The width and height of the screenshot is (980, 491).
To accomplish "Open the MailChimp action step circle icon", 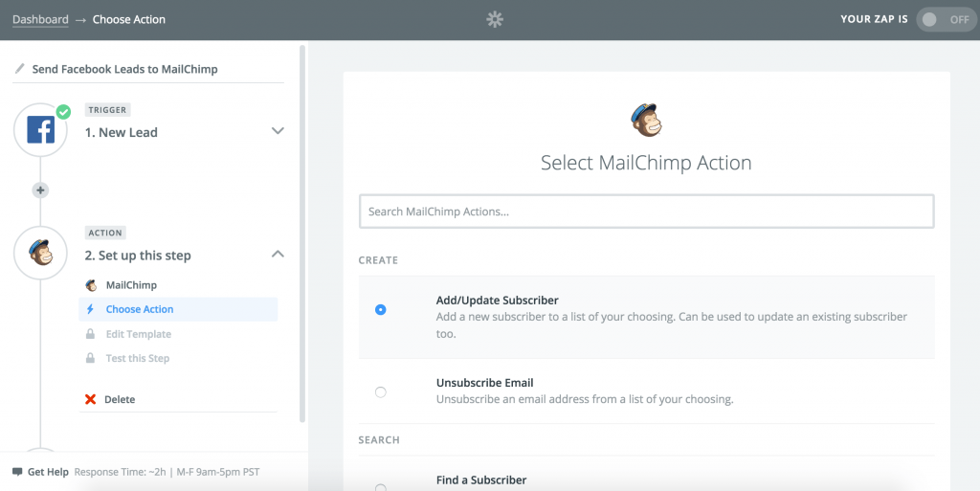I will coord(40,253).
